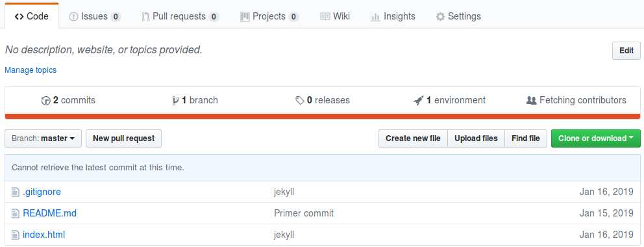
Task: Click the file icon beside README.md
Action: click(x=15, y=213)
